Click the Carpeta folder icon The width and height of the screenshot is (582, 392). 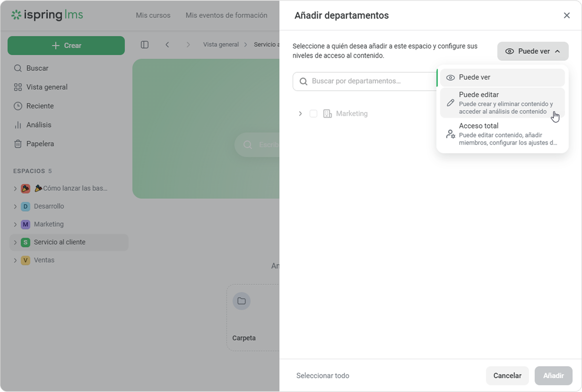point(242,301)
